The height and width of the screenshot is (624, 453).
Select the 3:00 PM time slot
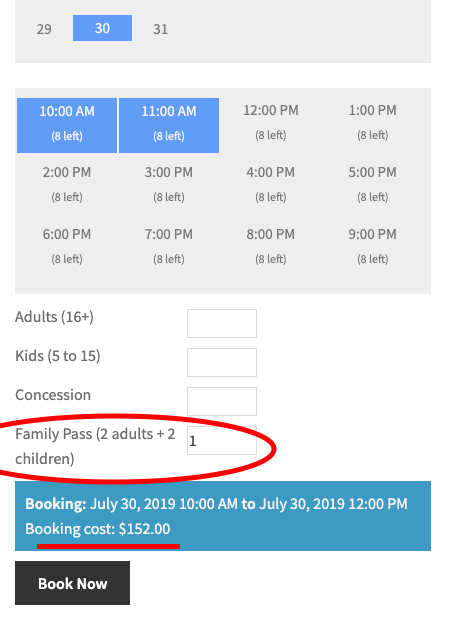[x=169, y=185]
